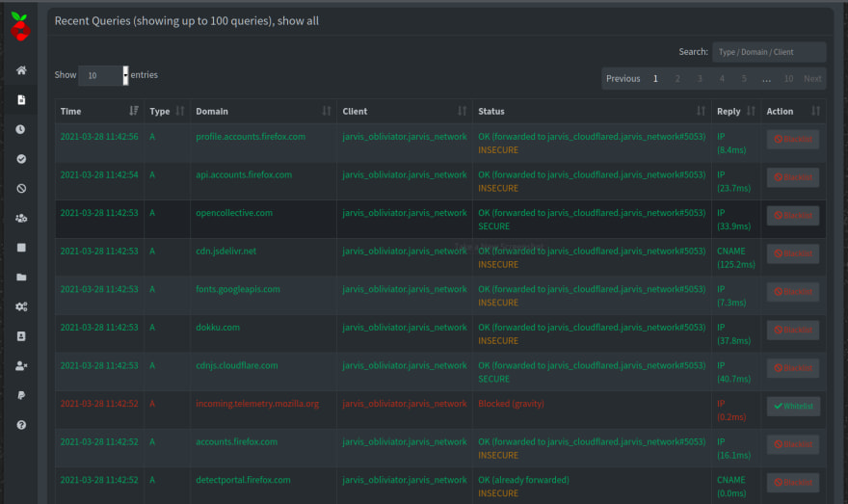This screenshot has height=504, width=848.
Task: Blacklist fonts.googleapis.com
Action: click(793, 292)
